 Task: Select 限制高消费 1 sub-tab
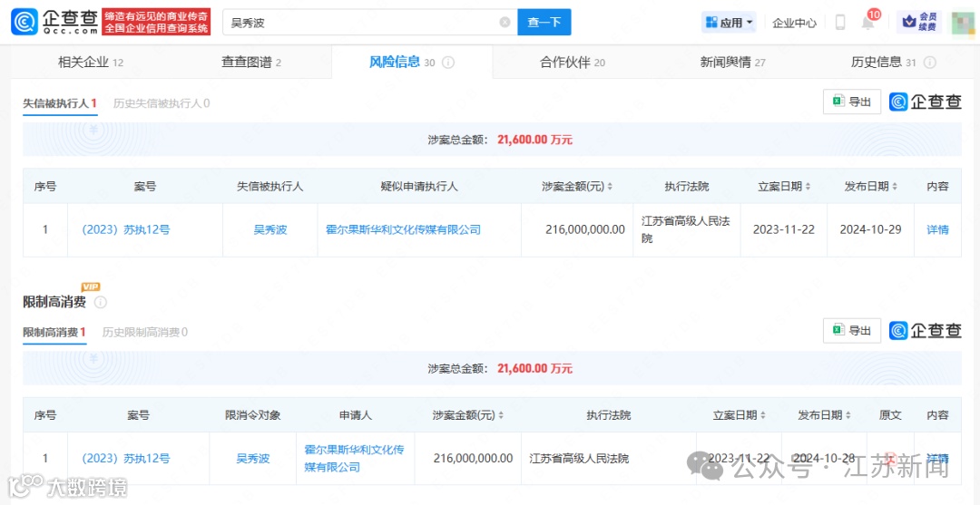(54, 332)
